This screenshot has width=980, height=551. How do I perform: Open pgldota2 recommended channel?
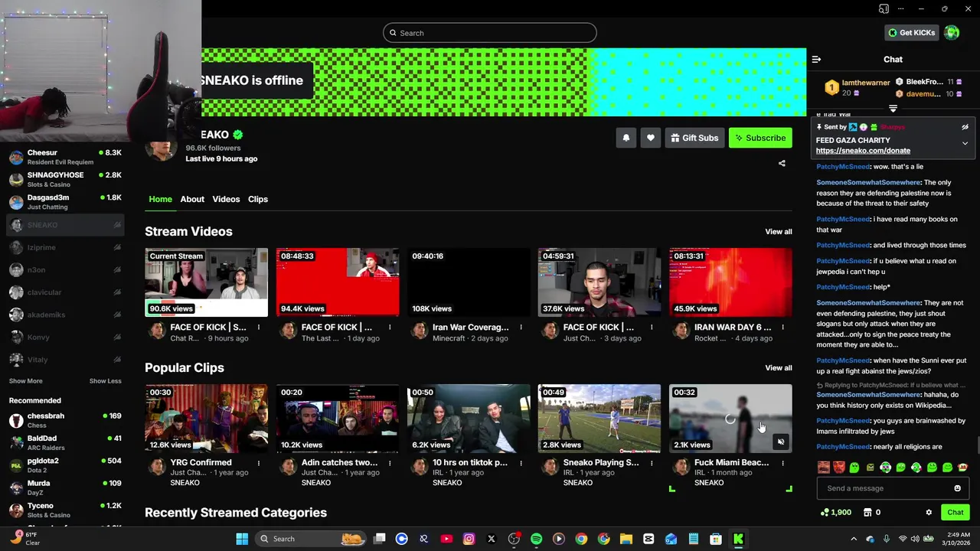[65, 465]
